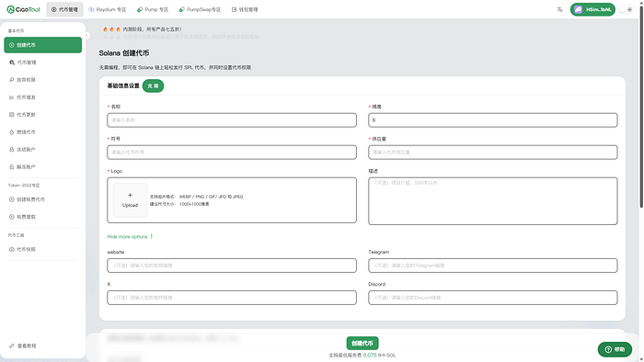Click the 供应量 supply input field
The width and height of the screenshot is (644, 362).
coord(492,153)
